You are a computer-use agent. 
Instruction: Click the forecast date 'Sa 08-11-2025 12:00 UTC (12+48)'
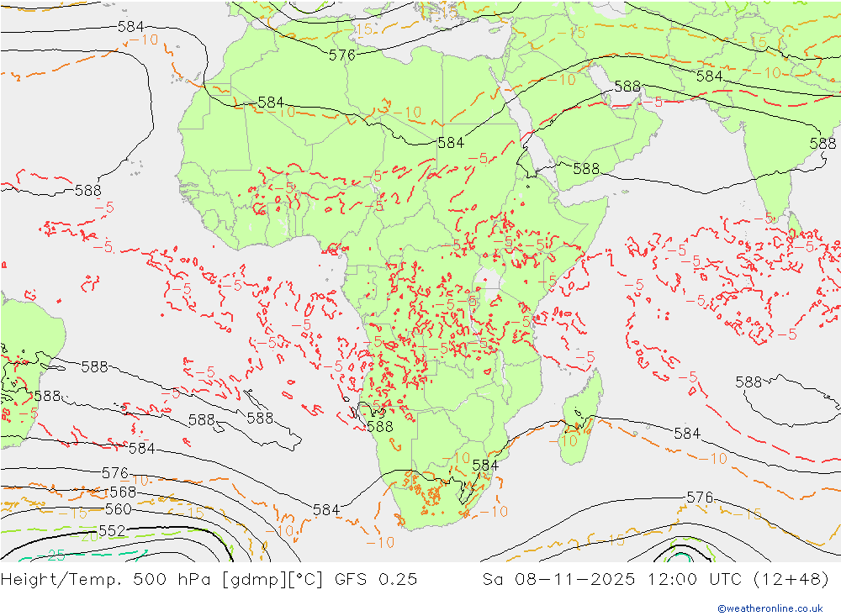coord(655,580)
